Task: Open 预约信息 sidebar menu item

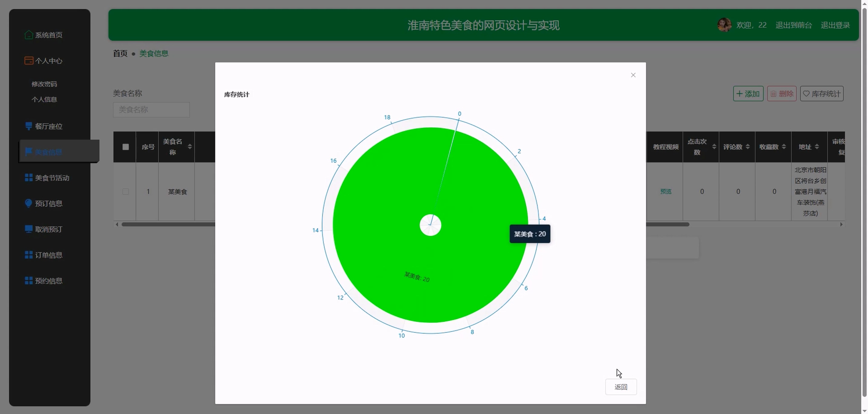Action: pos(48,281)
